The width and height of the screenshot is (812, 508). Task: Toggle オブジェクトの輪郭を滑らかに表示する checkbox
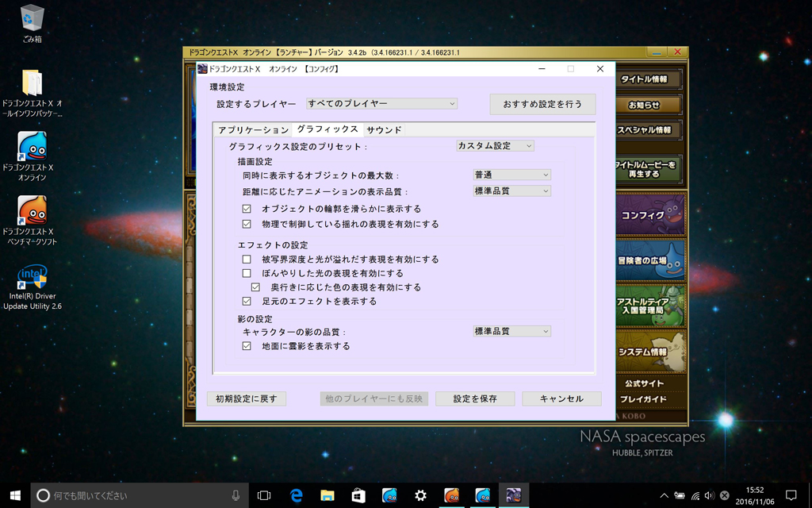tap(247, 209)
